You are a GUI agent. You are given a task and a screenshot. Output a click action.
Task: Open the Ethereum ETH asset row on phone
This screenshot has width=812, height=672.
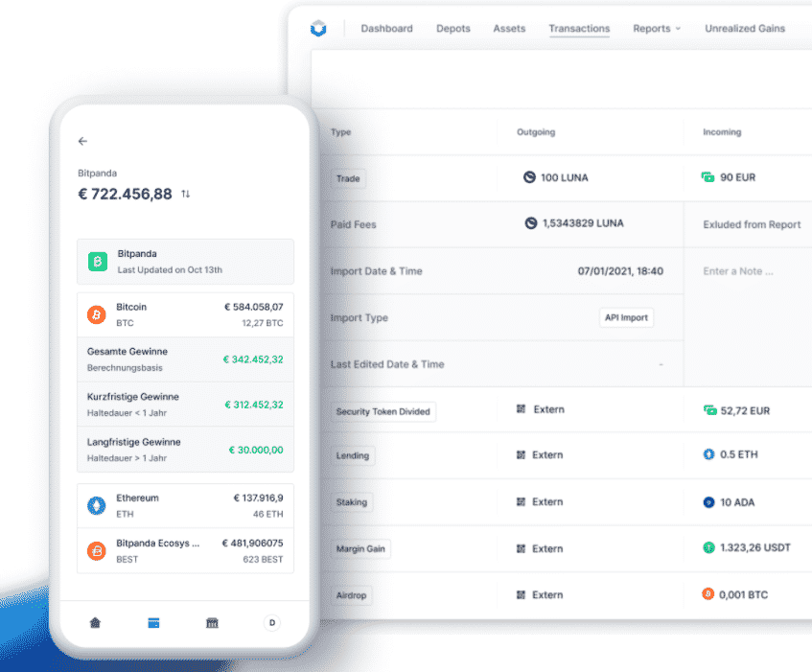pos(185,506)
